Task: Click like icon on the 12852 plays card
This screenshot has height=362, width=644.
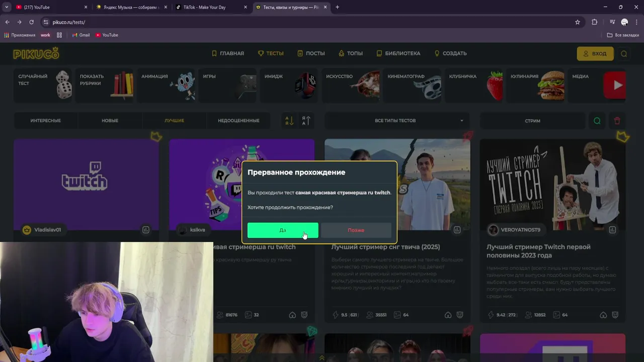Action: pyautogui.click(x=603, y=315)
